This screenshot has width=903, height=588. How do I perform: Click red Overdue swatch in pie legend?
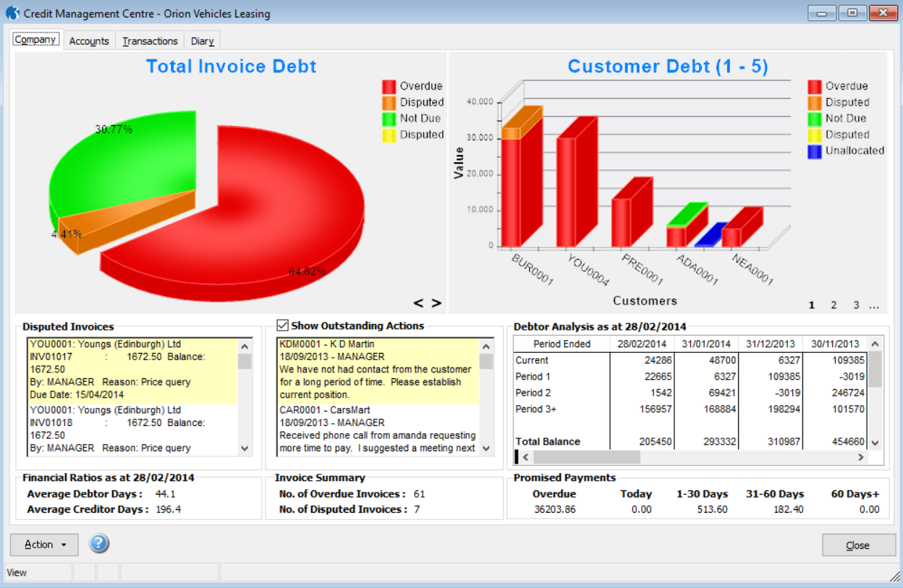(389, 87)
